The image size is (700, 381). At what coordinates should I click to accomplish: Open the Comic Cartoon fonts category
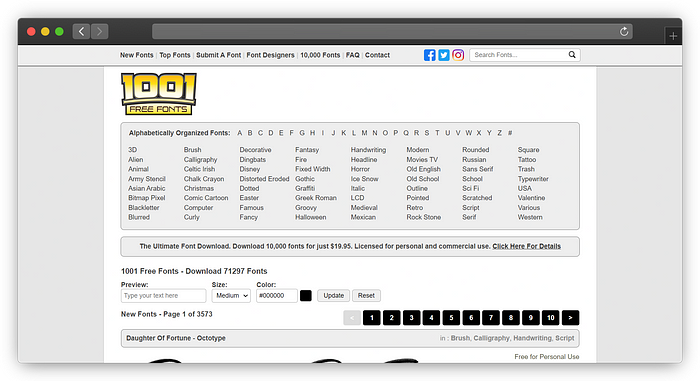click(206, 197)
